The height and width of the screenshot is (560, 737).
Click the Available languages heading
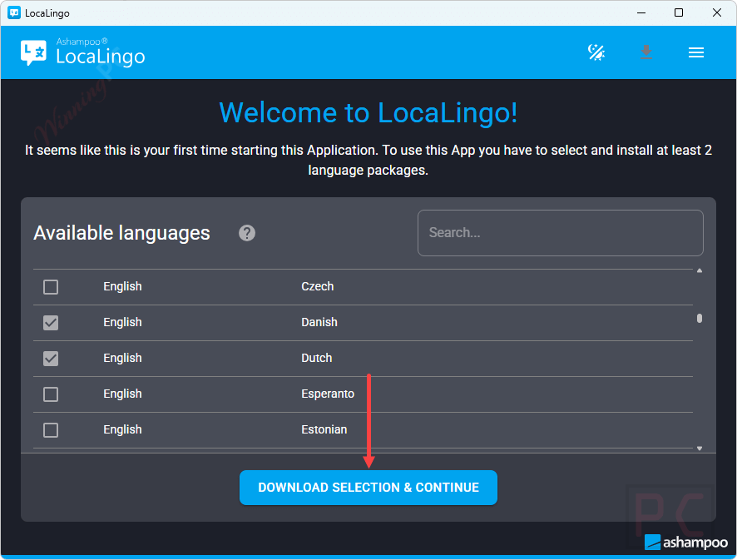pos(121,233)
